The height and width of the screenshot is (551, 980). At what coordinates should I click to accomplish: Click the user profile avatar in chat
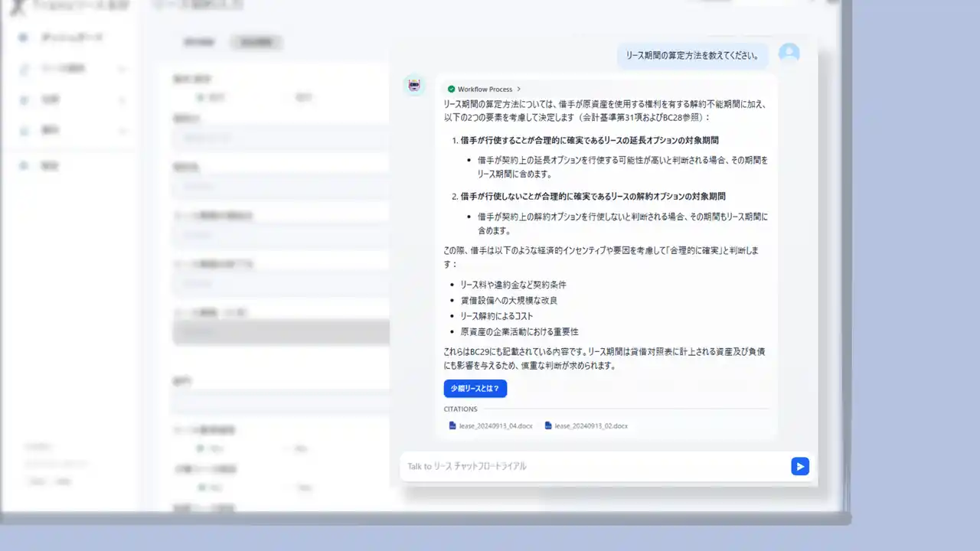(789, 54)
